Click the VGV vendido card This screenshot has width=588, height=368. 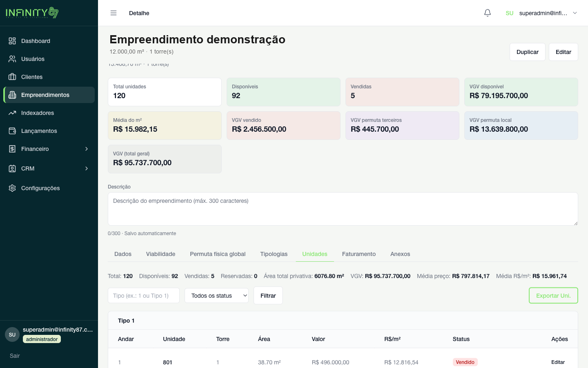pos(283,126)
